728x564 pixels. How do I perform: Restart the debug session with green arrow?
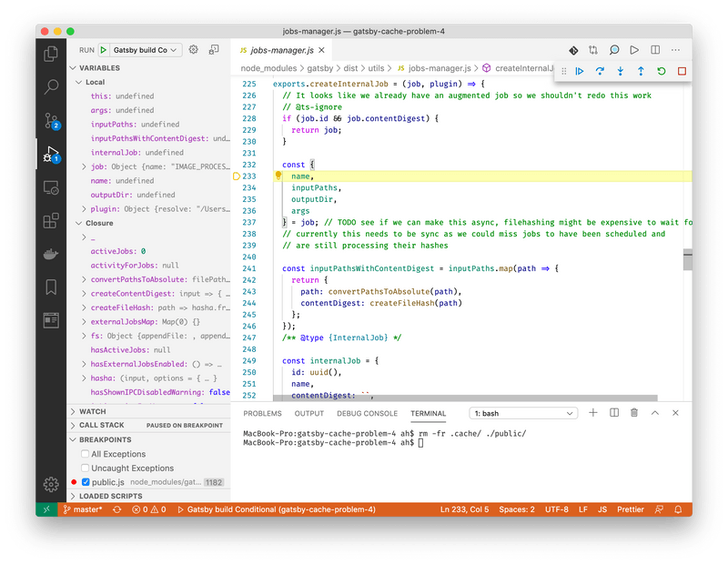point(662,71)
